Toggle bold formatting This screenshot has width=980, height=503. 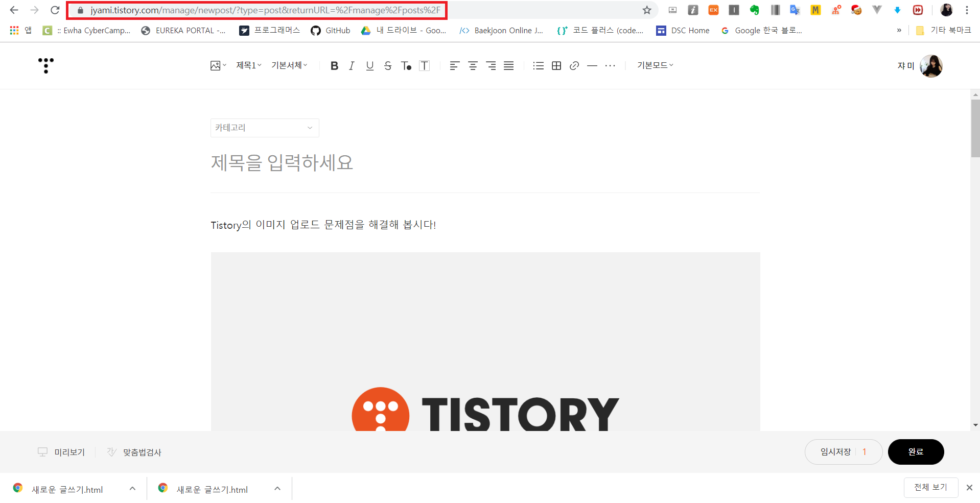click(x=334, y=66)
